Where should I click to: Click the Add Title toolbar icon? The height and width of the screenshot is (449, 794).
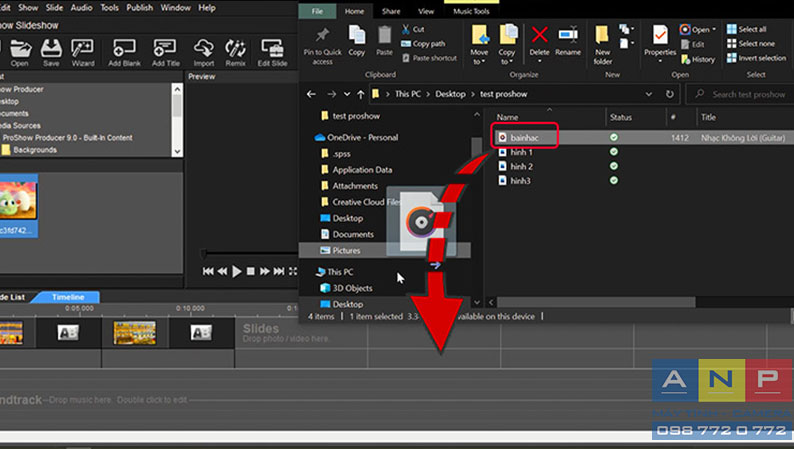point(166,53)
